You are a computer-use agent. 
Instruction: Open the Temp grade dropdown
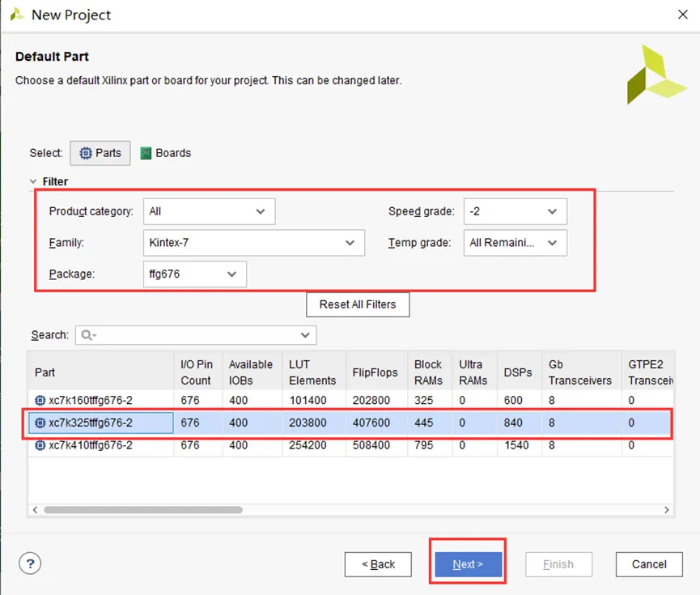[x=515, y=243]
